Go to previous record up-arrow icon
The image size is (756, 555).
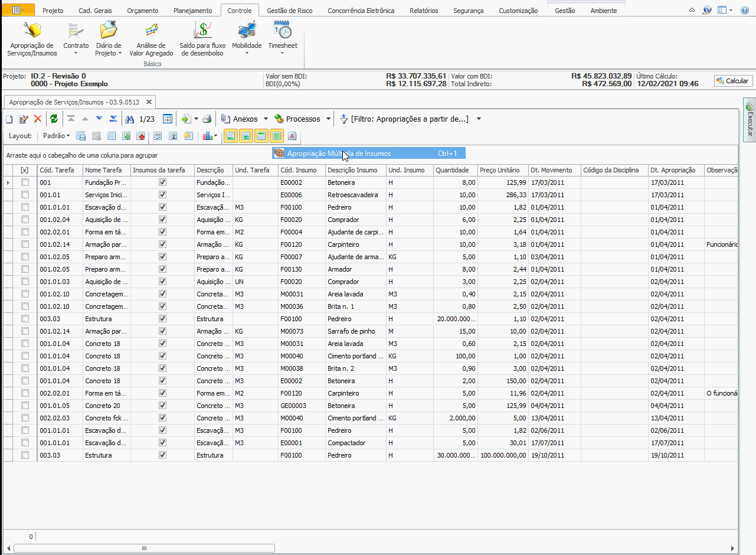click(x=85, y=119)
